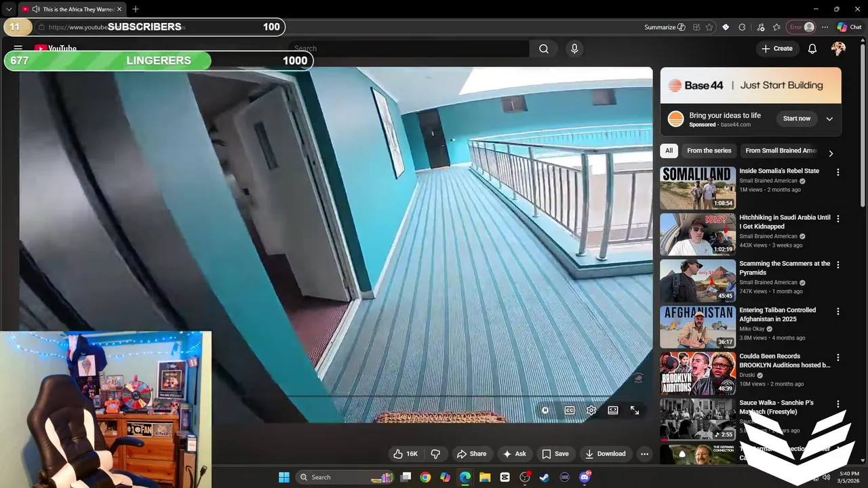Viewport: 868px width, 488px height.
Task: Open options menu for Scamming the Scammers
Action: click(837, 265)
